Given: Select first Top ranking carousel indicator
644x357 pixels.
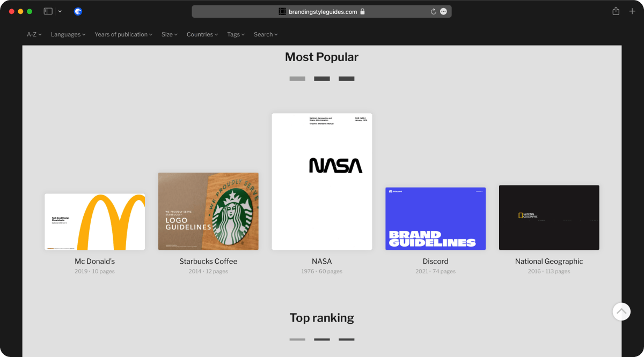Looking at the screenshot, I should pyautogui.click(x=297, y=339).
